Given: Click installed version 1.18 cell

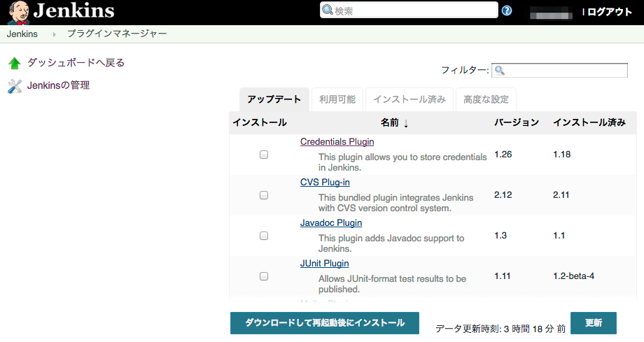Looking at the screenshot, I should coord(562,155).
